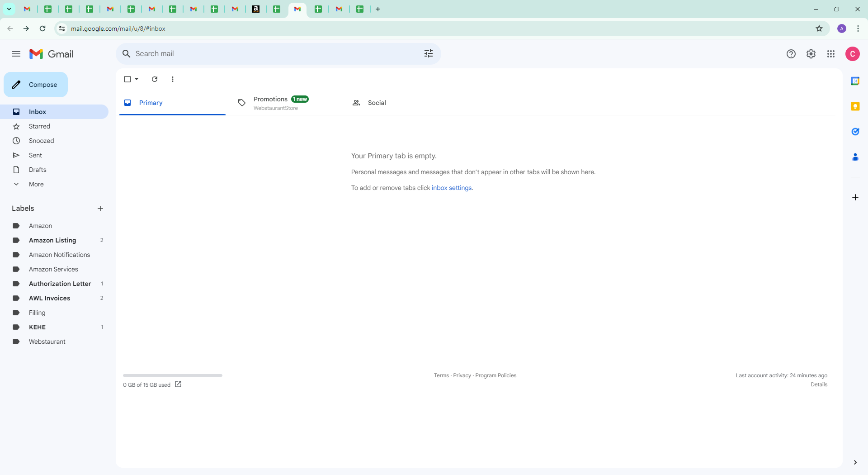Open a new browser tab
Screen dimensions: 868x475
pyautogui.click(x=378, y=9)
